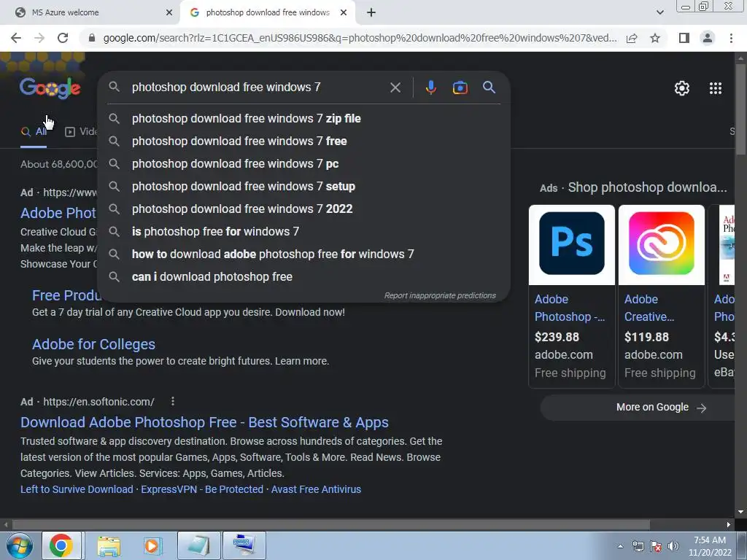Viewport: 747px width, 560px height.
Task: Open the Adobe for Colleges link
Action: click(93, 344)
